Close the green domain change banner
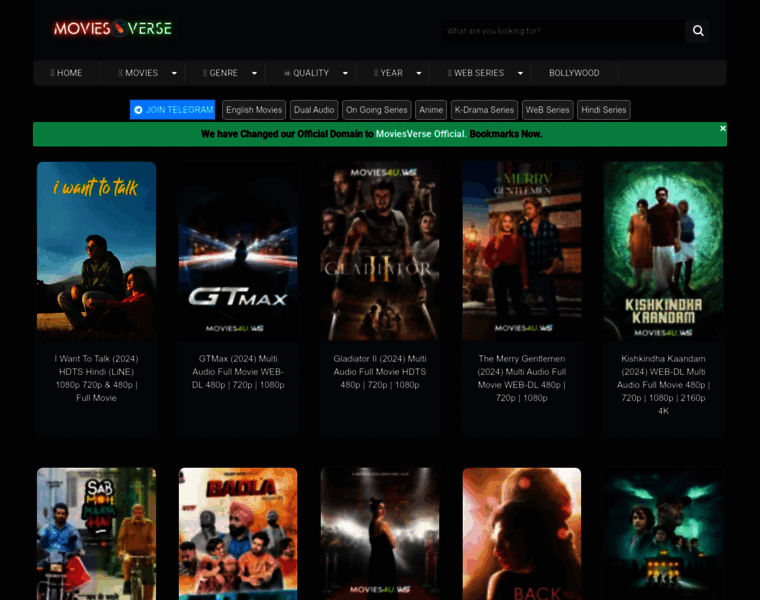 [x=723, y=128]
